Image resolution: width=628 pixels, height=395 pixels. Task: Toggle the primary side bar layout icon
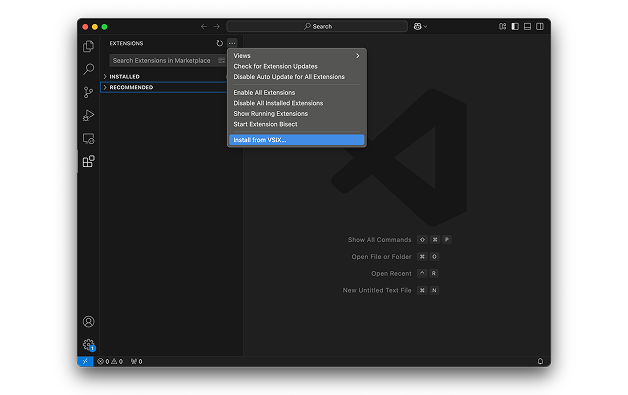point(515,26)
